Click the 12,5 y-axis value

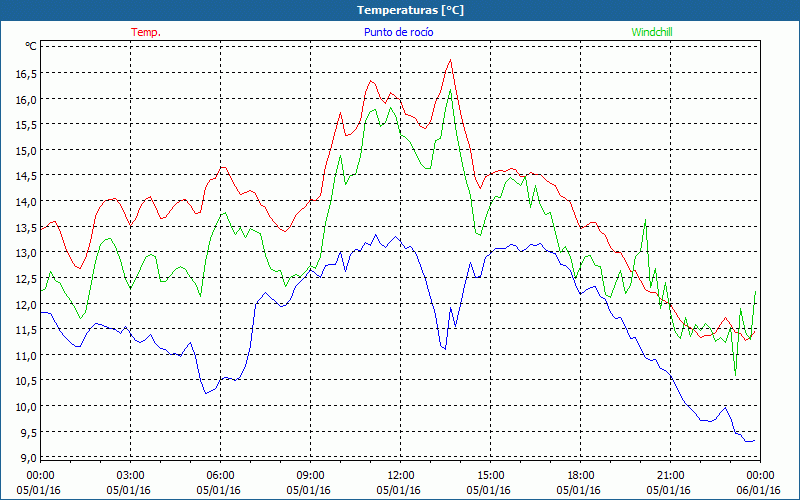27,279
